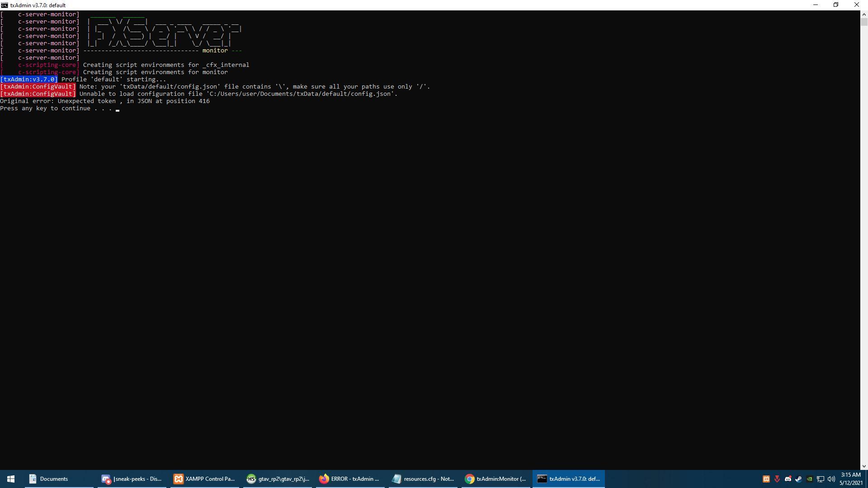This screenshot has width=868, height=488.
Task: Open the console window system menu
Action: click(x=4, y=5)
